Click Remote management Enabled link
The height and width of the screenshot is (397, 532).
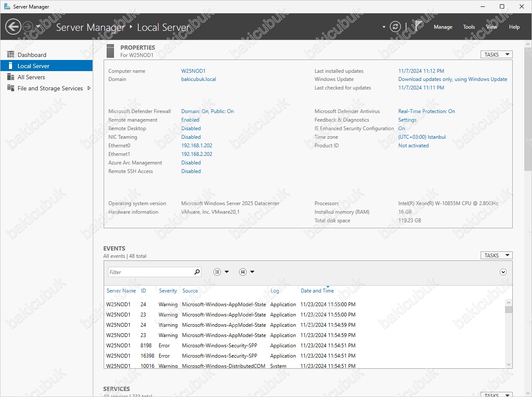191,120
